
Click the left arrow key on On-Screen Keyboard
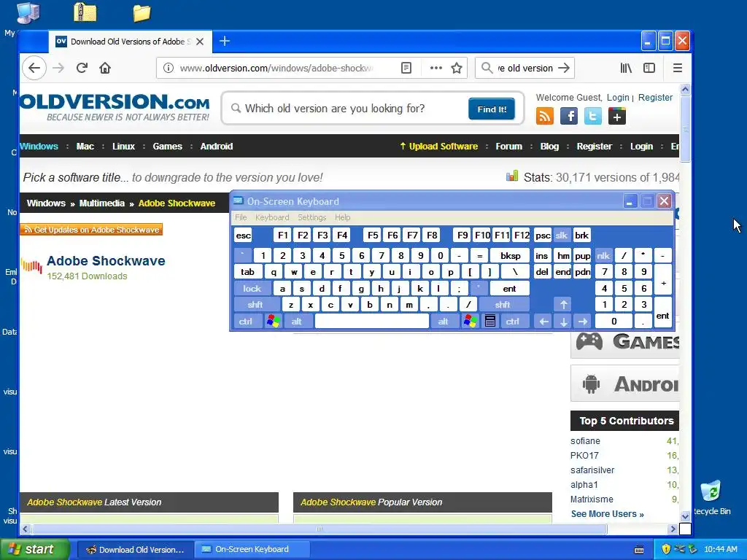(x=543, y=322)
